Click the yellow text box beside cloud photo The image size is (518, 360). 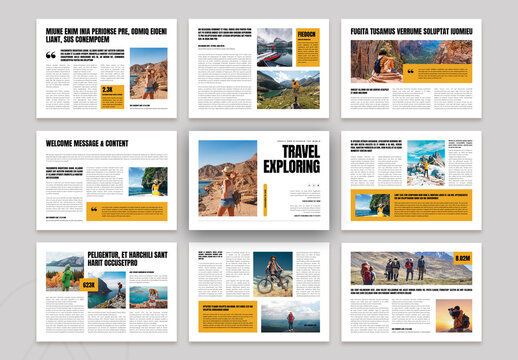pyautogui.click(x=228, y=317)
